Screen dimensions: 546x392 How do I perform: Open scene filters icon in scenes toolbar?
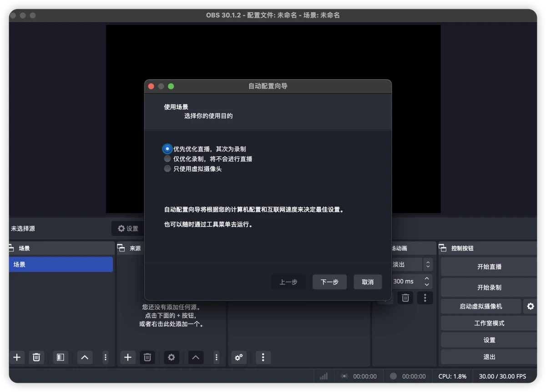coord(60,357)
